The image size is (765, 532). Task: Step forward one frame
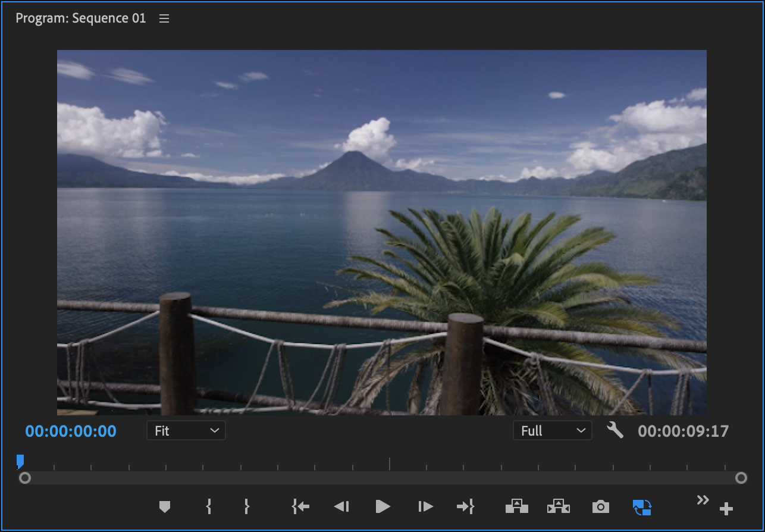pos(425,506)
